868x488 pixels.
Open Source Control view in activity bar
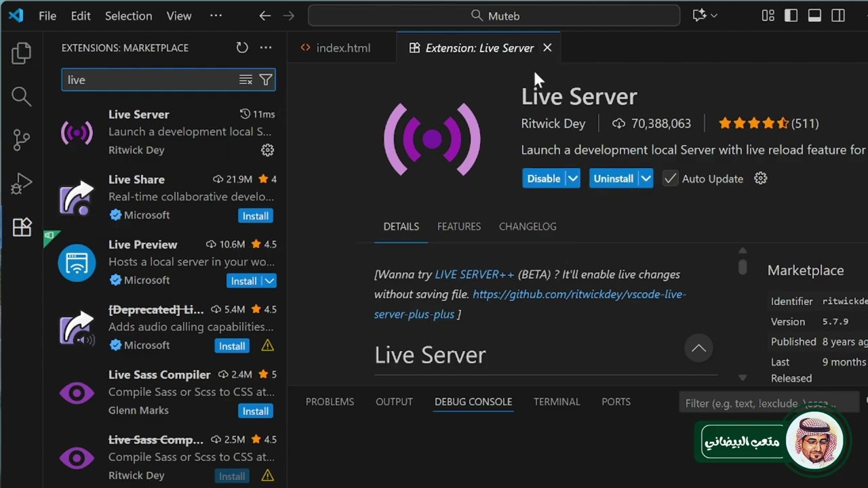(x=21, y=140)
